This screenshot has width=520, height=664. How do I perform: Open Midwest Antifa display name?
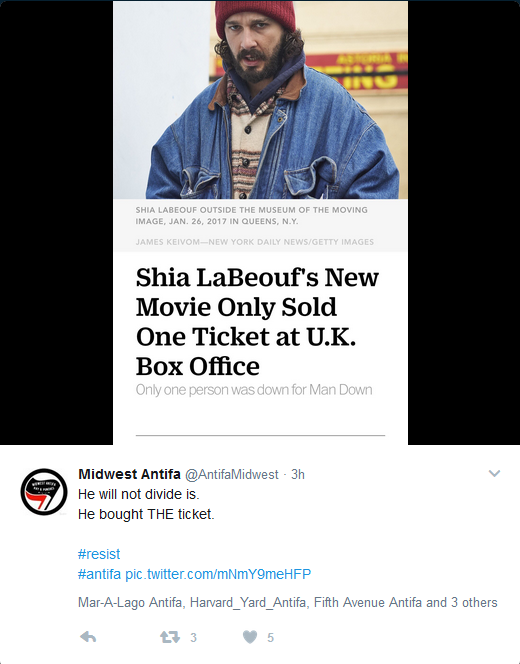[x=130, y=474]
